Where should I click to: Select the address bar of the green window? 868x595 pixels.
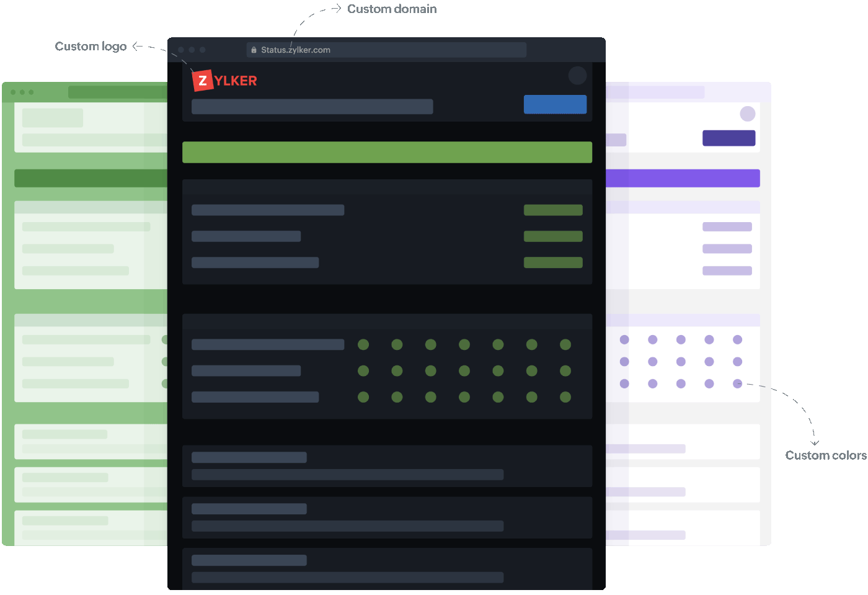pos(118,92)
